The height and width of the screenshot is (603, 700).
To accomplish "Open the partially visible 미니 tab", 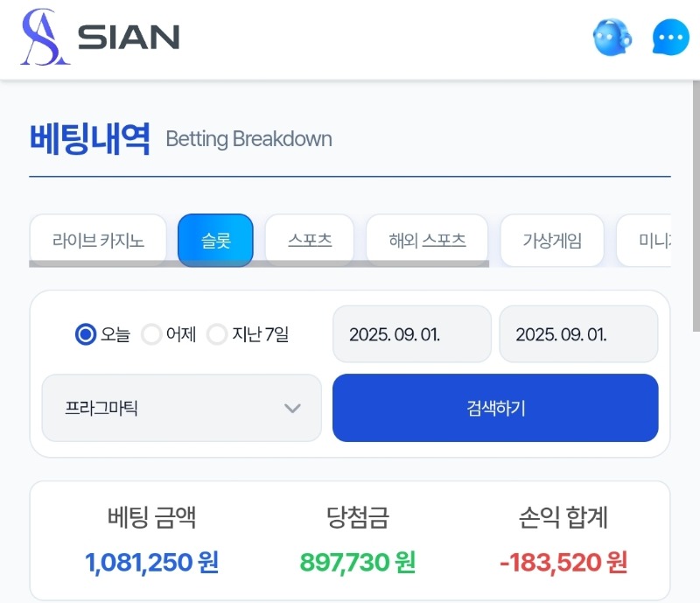I will click(644, 241).
